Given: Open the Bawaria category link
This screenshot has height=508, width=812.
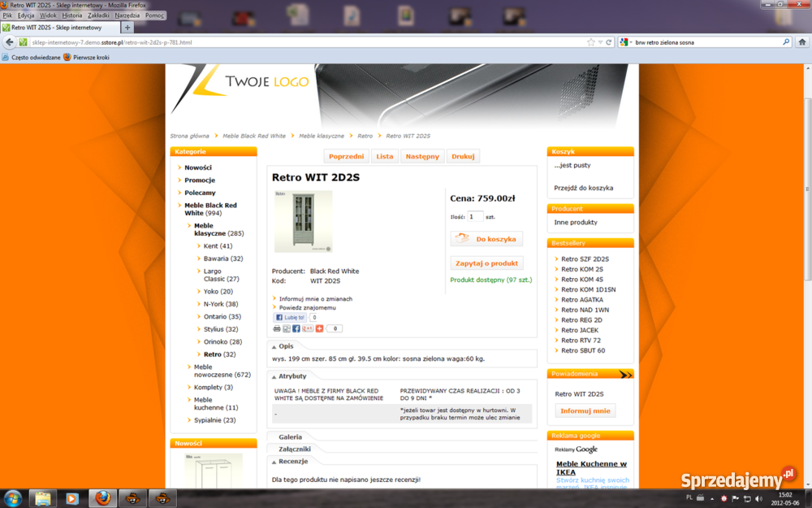Looking at the screenshot, I should pyautogui.click(x=215, y=258).
